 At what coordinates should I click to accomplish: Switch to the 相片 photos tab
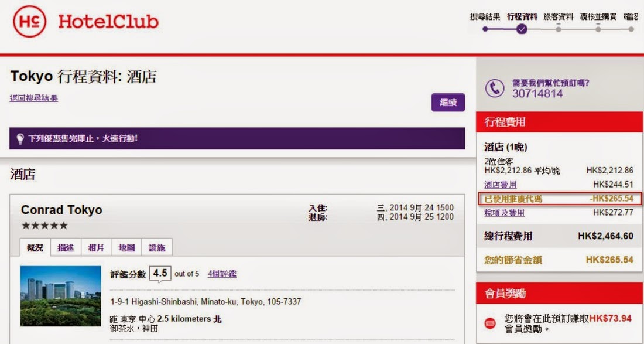tap(96, 247)
